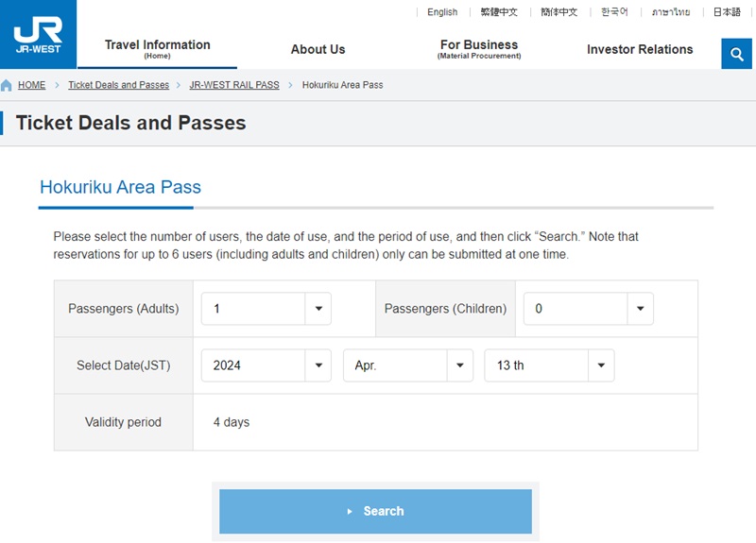The width and height of the screenshot is (756, 543).
Task: Select the Travel Information tab
Action: (157, 49)
